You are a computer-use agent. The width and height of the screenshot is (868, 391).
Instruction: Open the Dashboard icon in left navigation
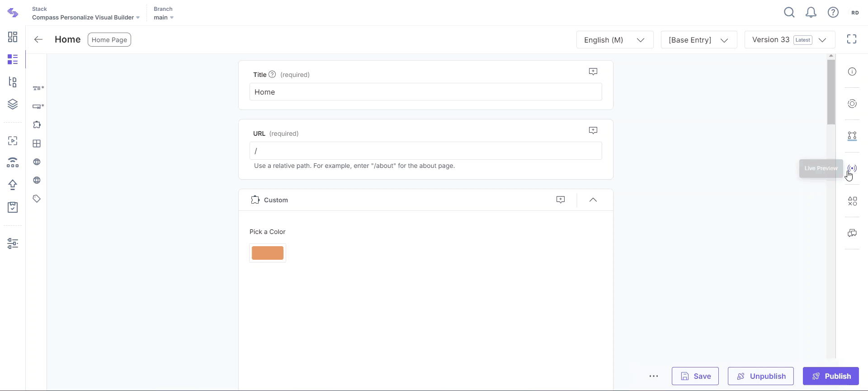13,37
